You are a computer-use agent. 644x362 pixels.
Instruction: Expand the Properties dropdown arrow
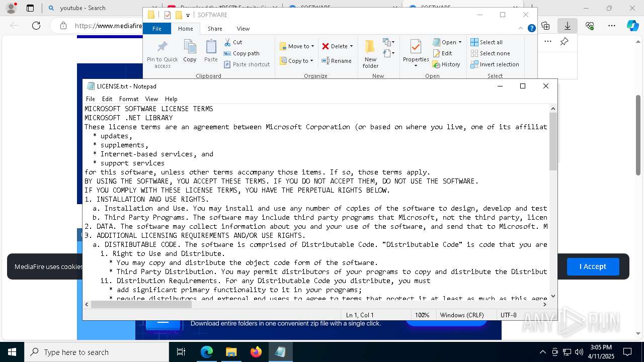[x=416, y=66]
